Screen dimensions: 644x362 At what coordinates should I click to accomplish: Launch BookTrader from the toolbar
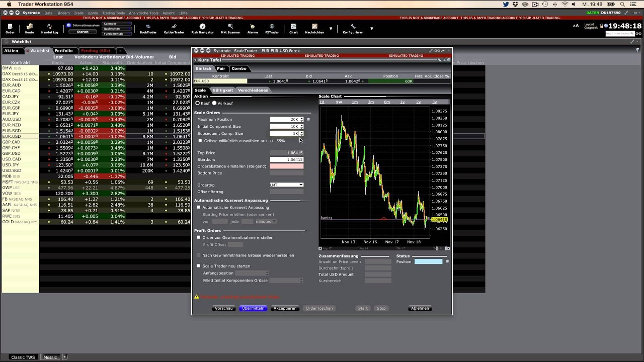click(x=148, y=28)
